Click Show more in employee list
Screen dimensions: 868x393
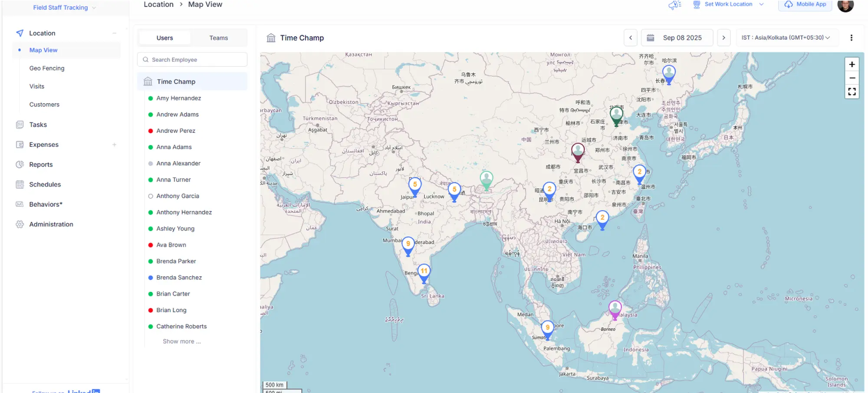pyautogui.click(x=181, y=341)
